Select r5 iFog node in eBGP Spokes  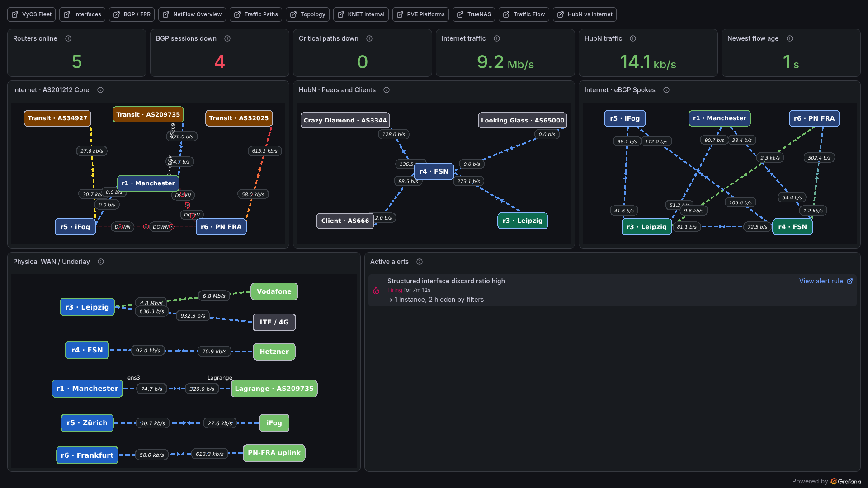click(x=625, y=118)
